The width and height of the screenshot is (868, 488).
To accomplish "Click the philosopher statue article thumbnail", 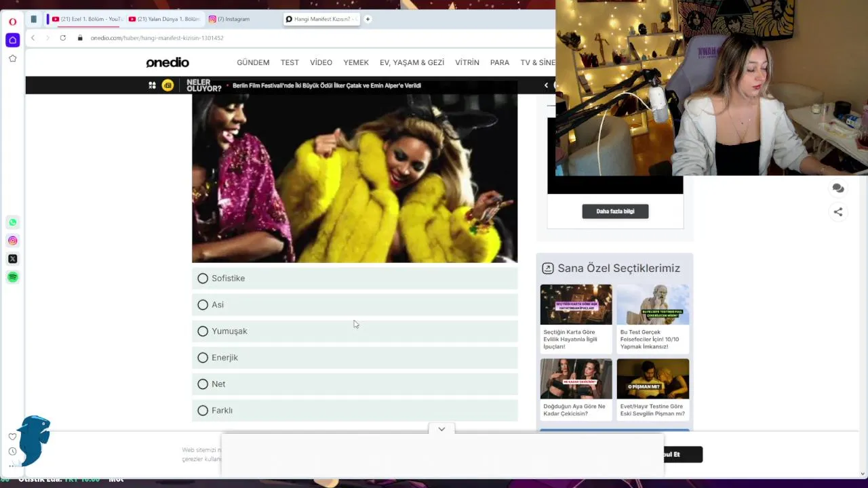I will coord(653,304).
